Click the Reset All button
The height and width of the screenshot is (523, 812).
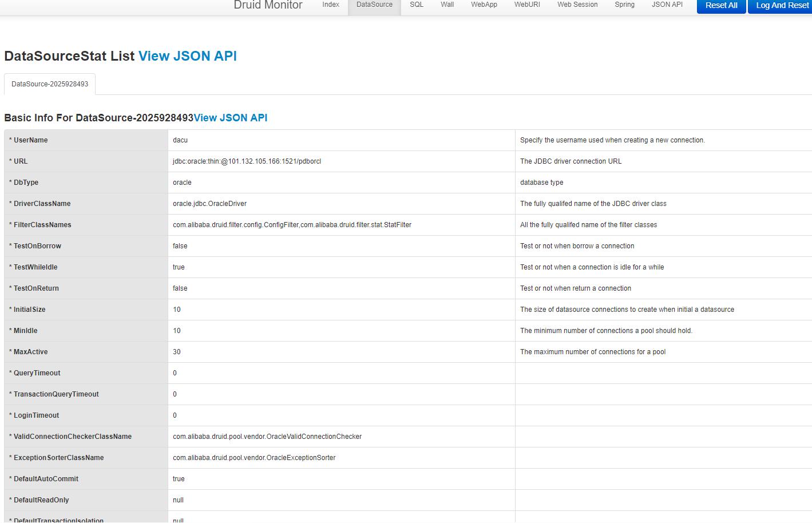721,5
